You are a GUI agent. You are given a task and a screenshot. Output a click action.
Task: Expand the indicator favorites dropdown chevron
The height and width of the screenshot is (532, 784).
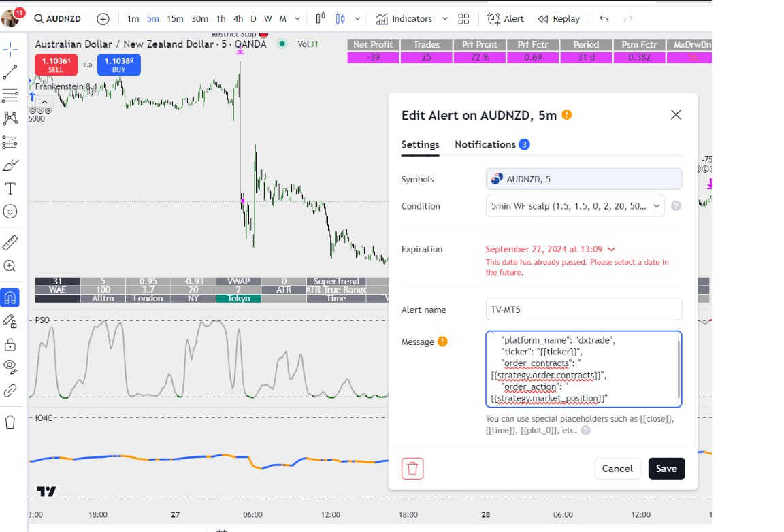[444, 19]
